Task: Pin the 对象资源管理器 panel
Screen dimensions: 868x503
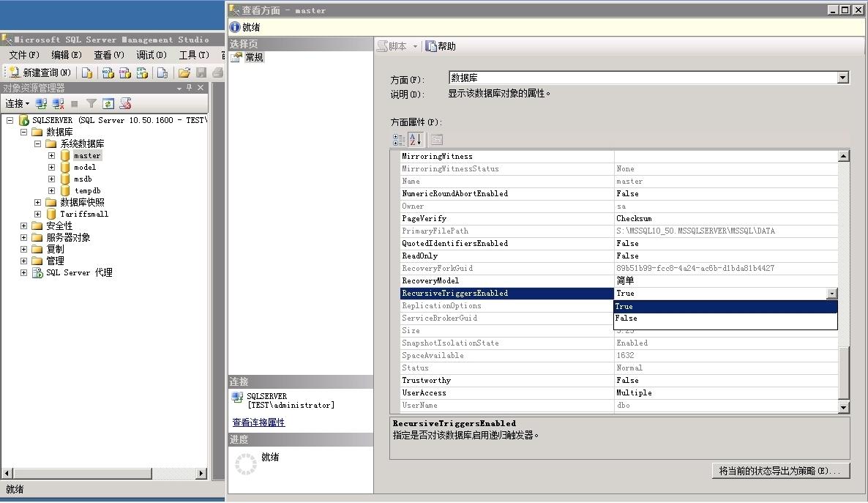Action: pos(190,88)
